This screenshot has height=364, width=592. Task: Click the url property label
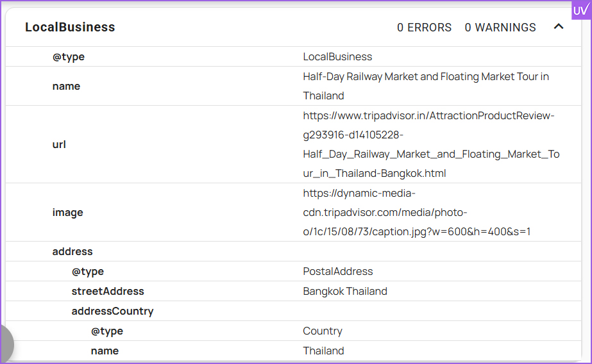[x=59, y=144]
